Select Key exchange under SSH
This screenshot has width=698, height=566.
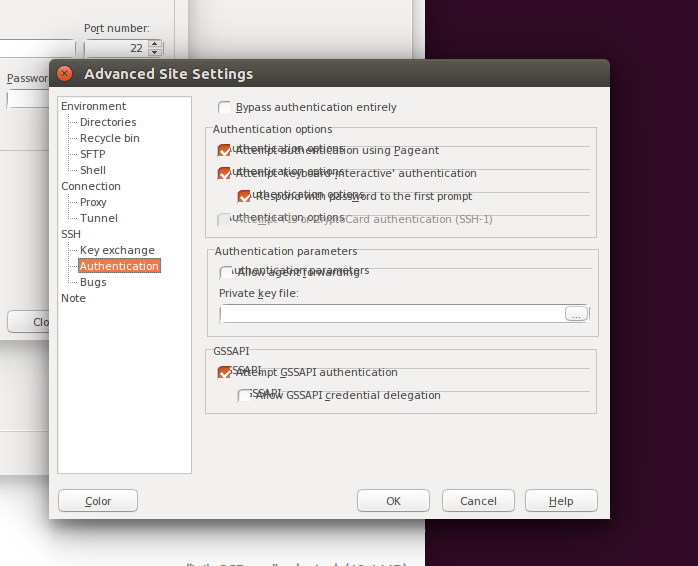[117, 250]
